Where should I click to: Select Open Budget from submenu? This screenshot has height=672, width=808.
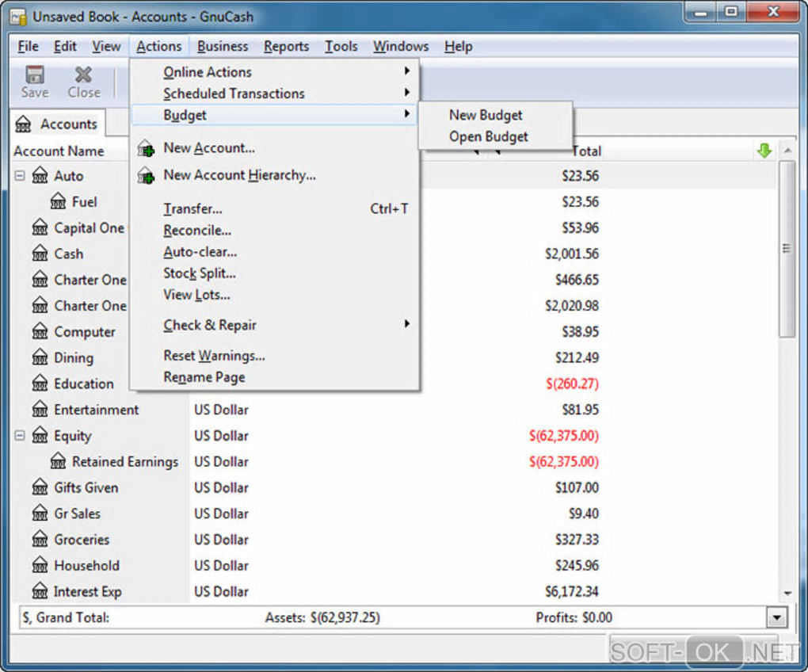496,136
